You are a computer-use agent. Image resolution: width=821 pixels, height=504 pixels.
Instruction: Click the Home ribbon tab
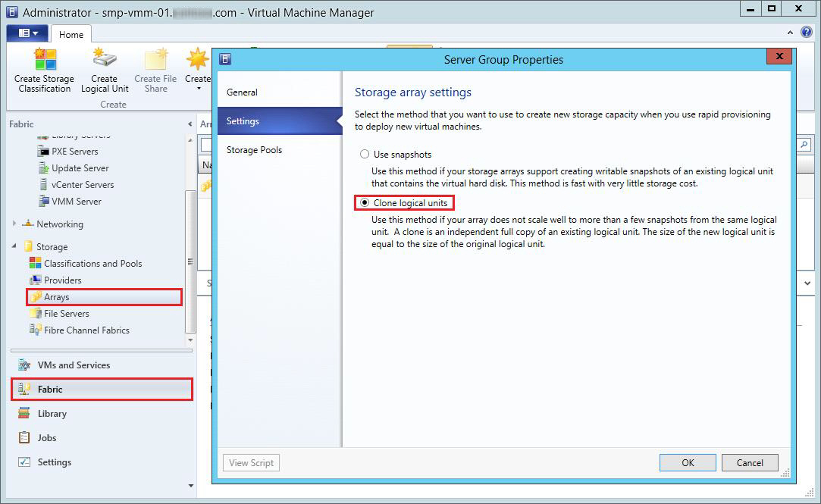(x=71, y=34)
